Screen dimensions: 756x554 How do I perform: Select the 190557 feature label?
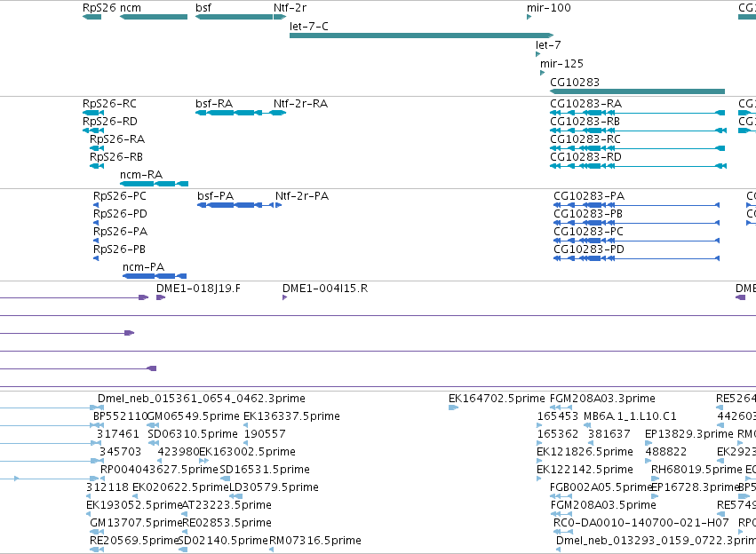tap(265, 434)
